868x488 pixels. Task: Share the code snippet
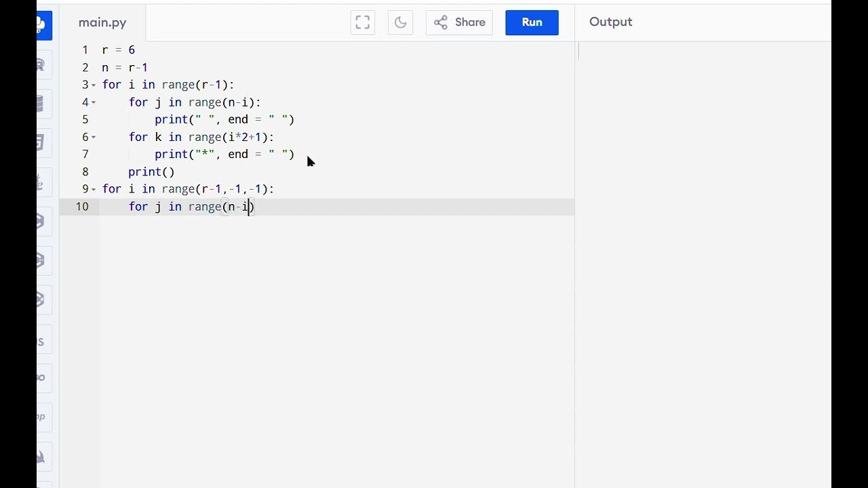pyautogui.click(x=460, y=22)
